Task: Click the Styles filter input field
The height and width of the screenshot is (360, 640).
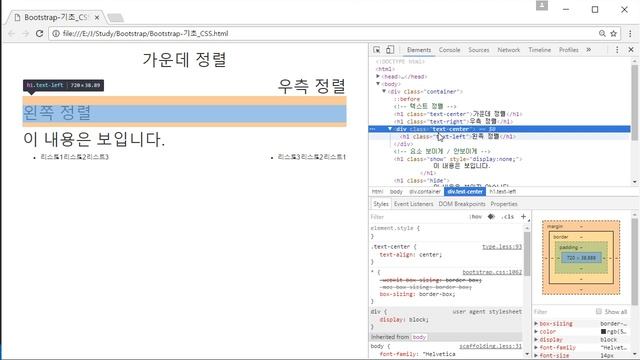Action: (418, 217)
